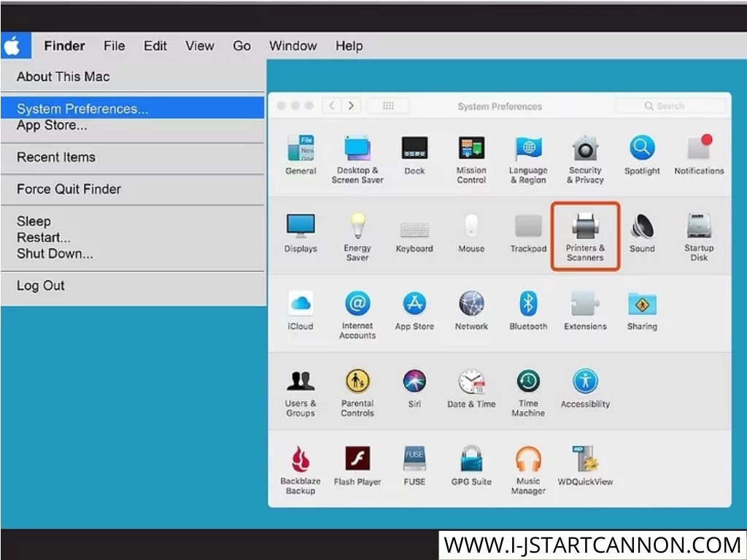Viewport: 747px width, 560px height.
Task: Select About This Mac
Action: [x=133, y=76]
